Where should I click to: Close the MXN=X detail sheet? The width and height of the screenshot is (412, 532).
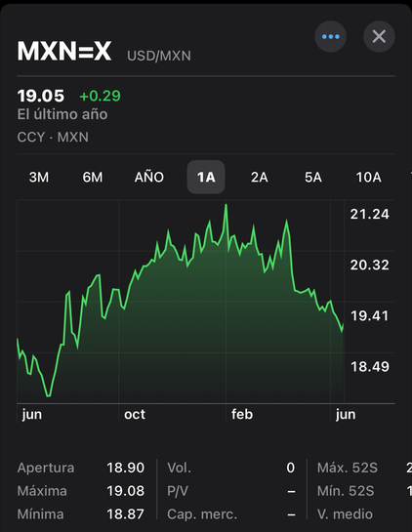tap(379, 36)
